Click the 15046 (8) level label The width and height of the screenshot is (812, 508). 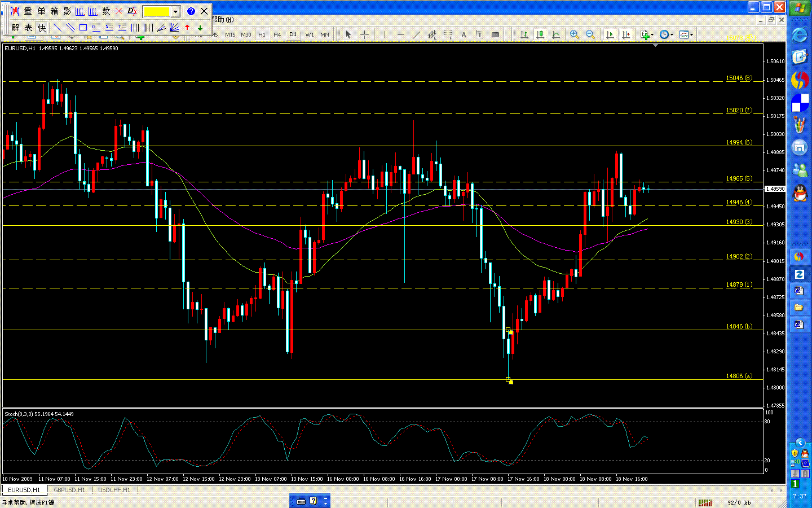[x=739, y=78]
